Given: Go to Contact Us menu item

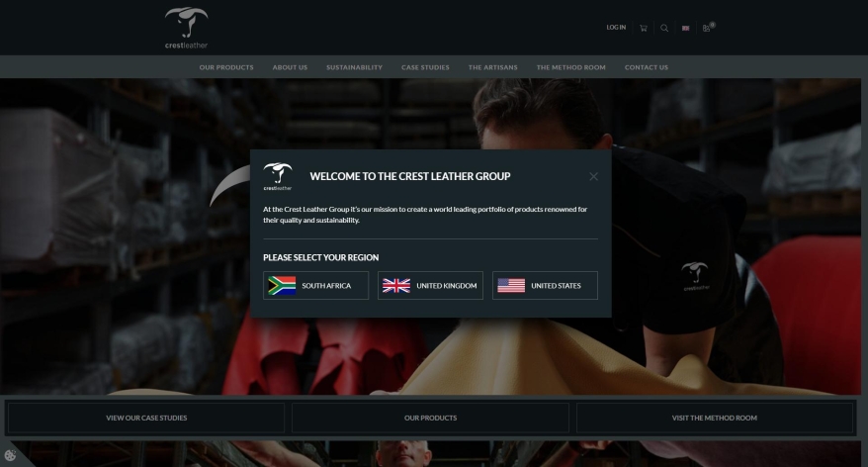Looking at the screenshot, I should pyautogui.click(x=646, y=67).
